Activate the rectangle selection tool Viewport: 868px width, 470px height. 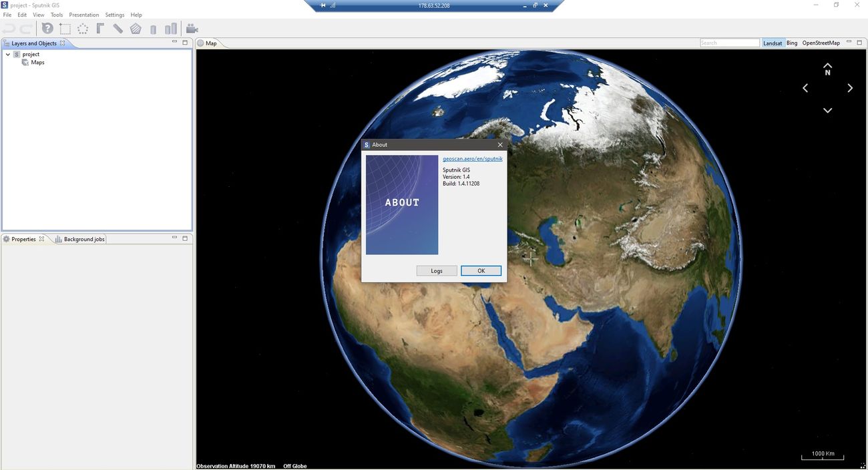65,28
